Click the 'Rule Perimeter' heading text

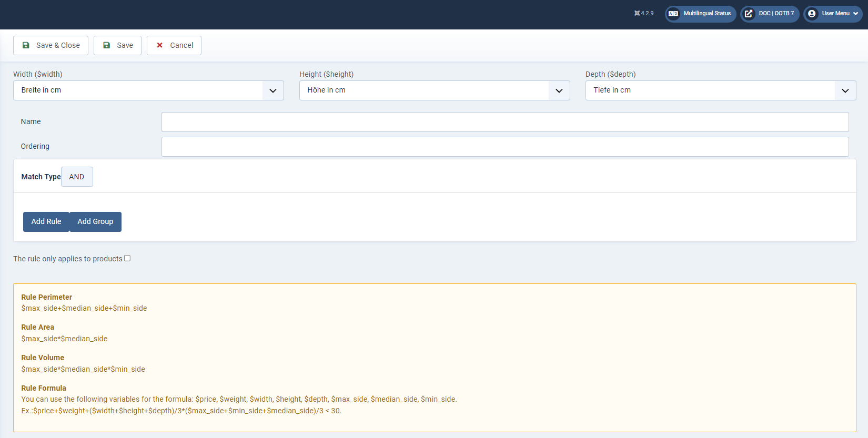tap(47, 297)
